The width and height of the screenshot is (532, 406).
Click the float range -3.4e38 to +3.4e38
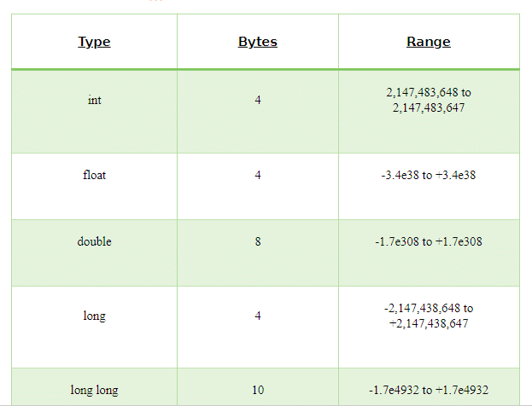(x=429, y=175)
